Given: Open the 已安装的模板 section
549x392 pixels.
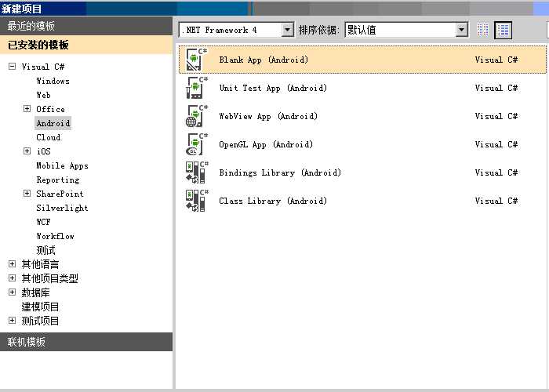Looking at the screenshot, I should [x=86, y=45].
